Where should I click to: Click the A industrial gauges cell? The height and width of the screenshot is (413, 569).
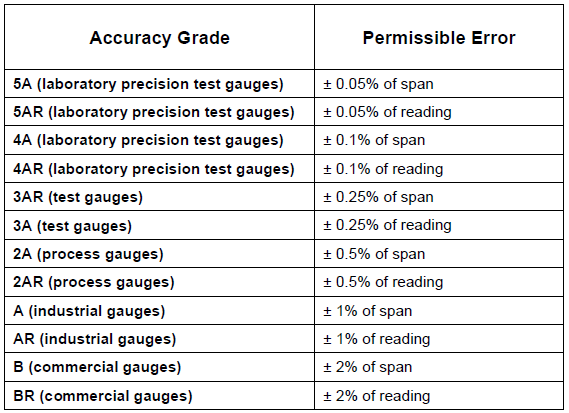click(159, 311)
